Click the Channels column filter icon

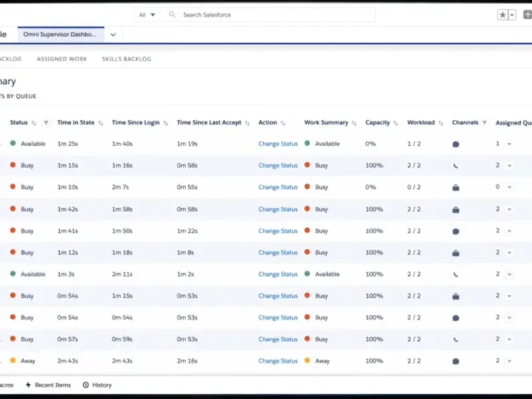coord(485,123)
